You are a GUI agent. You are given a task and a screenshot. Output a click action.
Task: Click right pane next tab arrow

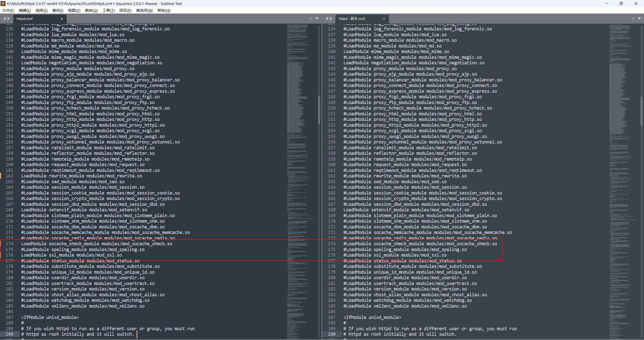(331, 19)
